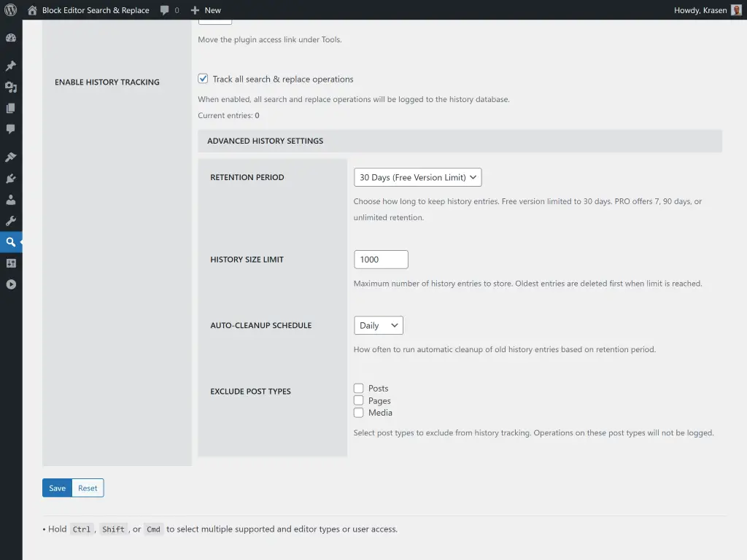
Task: Open the Retention Period dropdown
Action: pos(417,176)
